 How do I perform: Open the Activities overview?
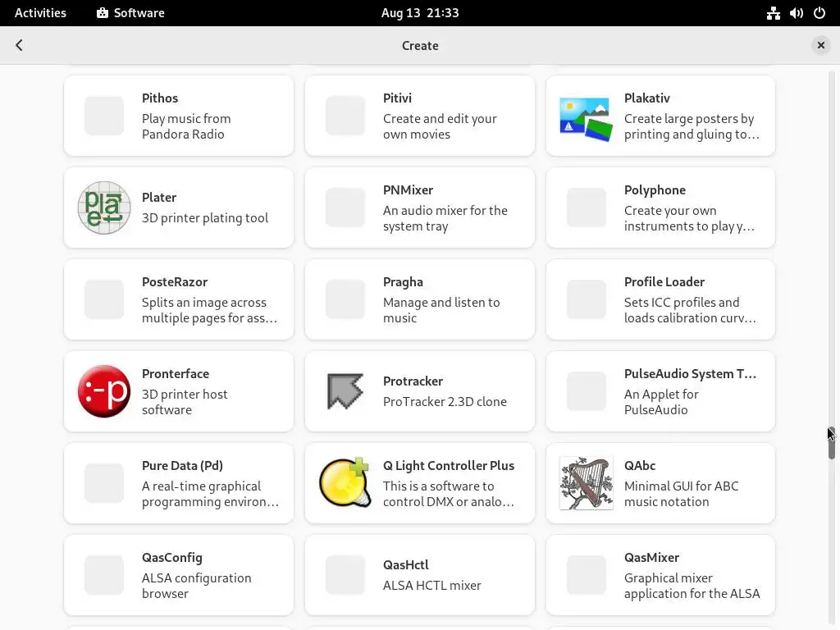click(x=40, y=13)
